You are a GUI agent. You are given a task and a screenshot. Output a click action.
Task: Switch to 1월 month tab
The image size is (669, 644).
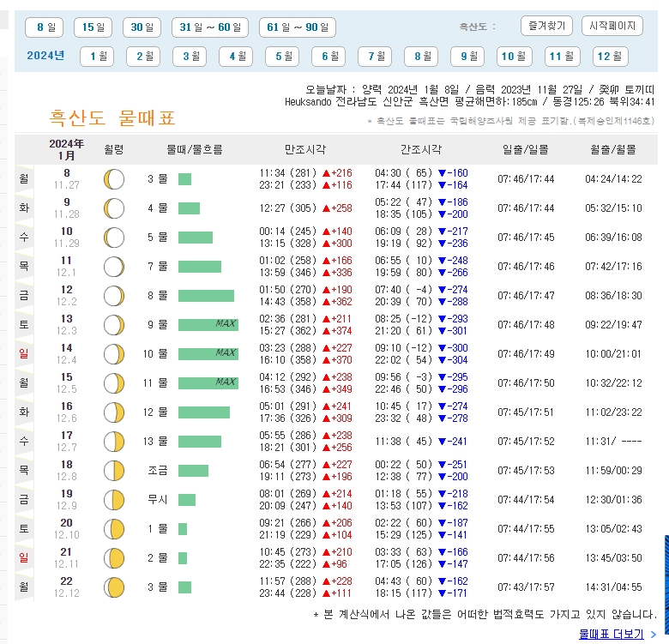coord(97,57)
